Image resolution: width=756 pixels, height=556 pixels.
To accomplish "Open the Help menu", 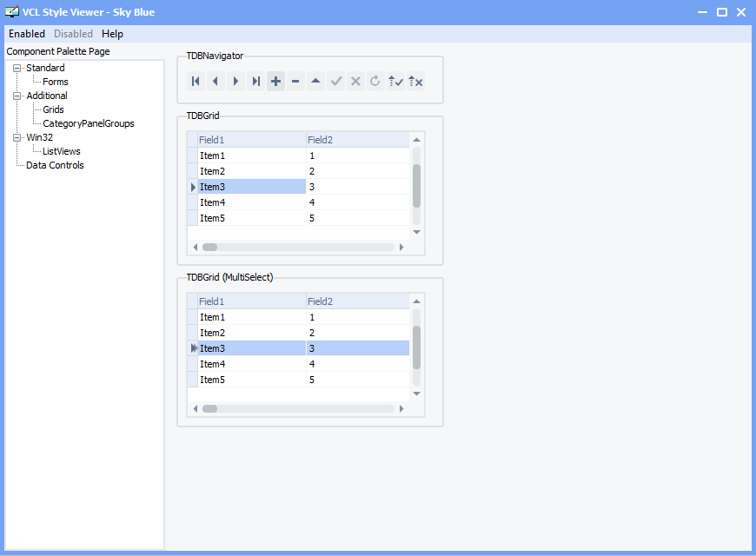I will click(x=112, y=34).
